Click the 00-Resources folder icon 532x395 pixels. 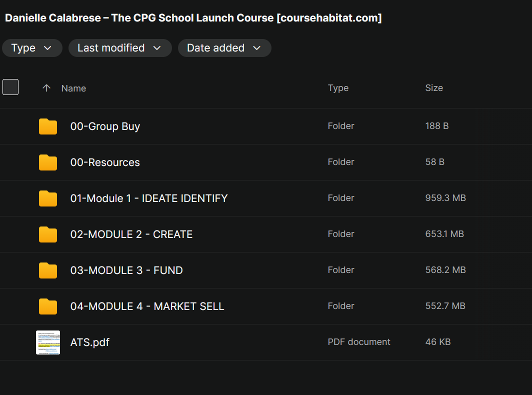(48, 162)
